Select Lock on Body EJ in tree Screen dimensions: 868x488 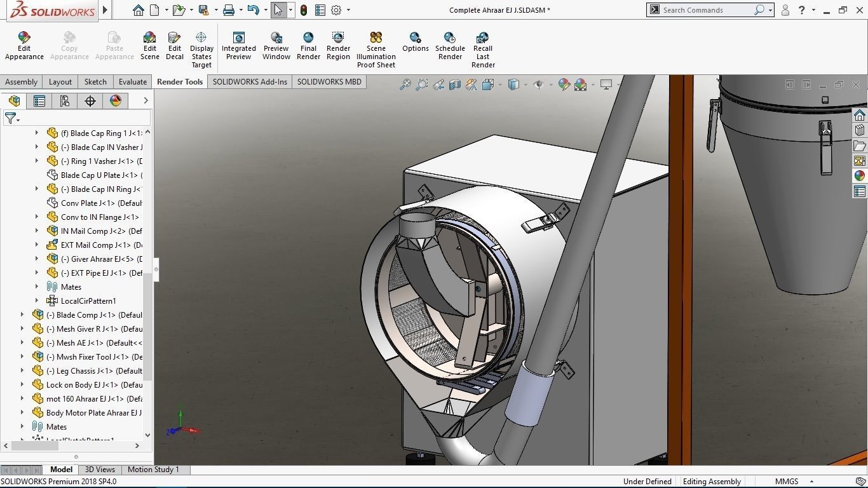click(88, 385)
